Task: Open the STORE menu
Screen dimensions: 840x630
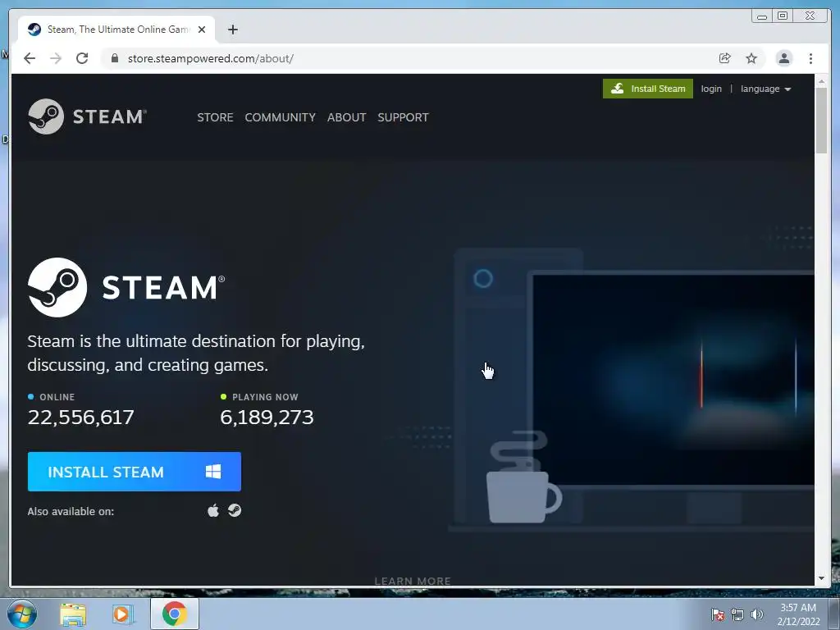Action: pos(215,117)
